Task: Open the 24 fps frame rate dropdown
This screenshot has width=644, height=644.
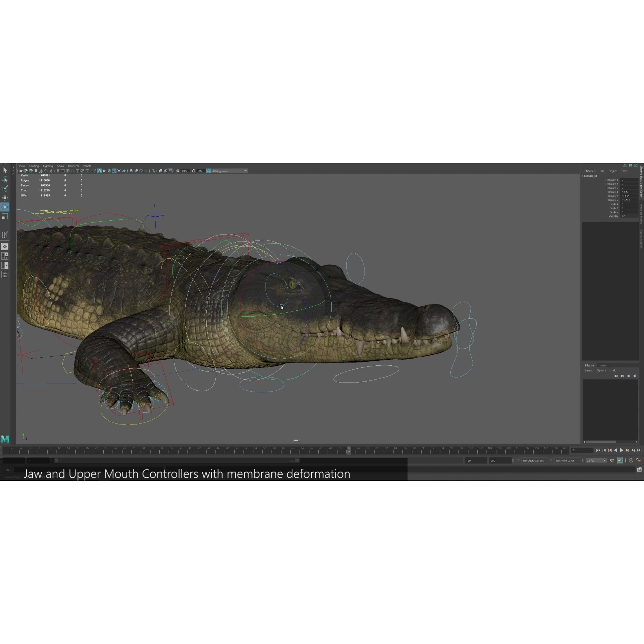Action: 596,460
